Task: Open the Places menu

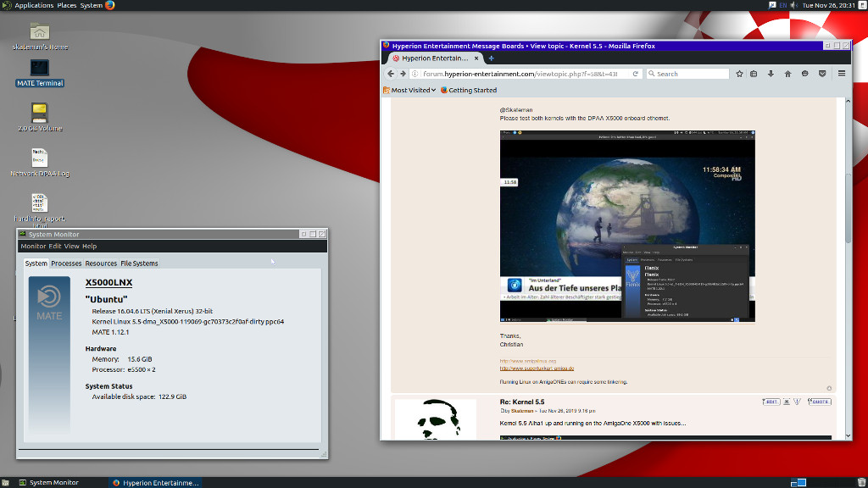Action: (x=67, y=5)
